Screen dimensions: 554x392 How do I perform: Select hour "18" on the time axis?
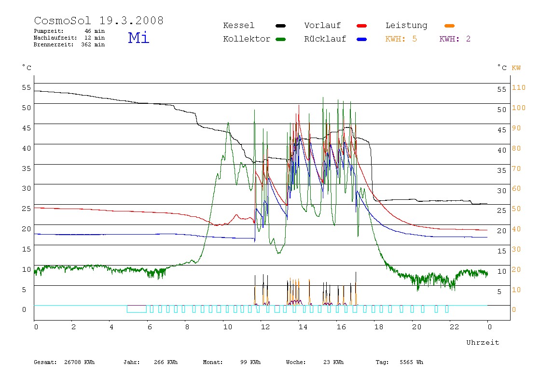click(x=379, y=327)
